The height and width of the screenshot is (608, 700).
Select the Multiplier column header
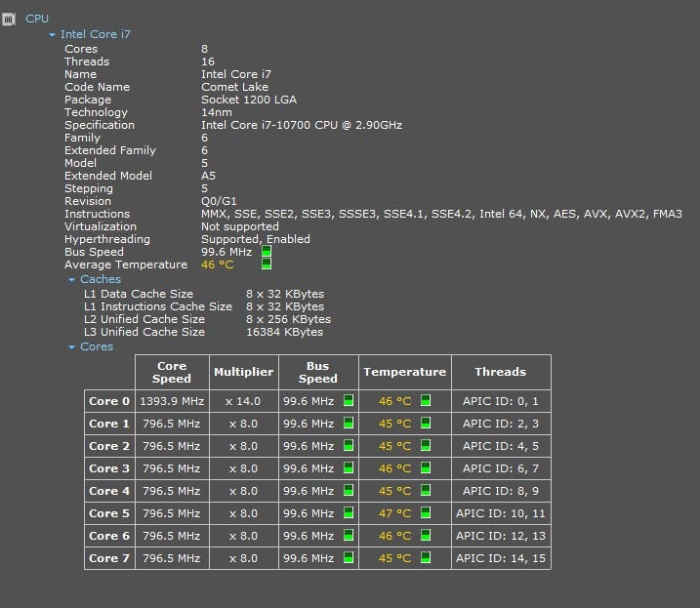pyautogui.click(x=244, y=372)
